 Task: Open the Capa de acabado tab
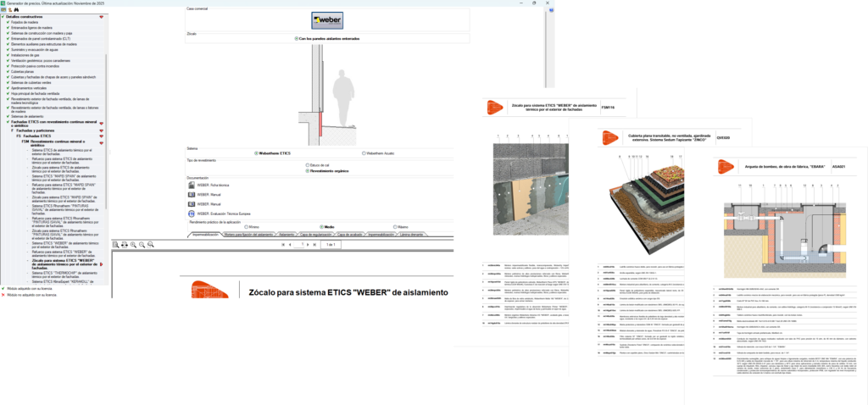click(350, 235)
